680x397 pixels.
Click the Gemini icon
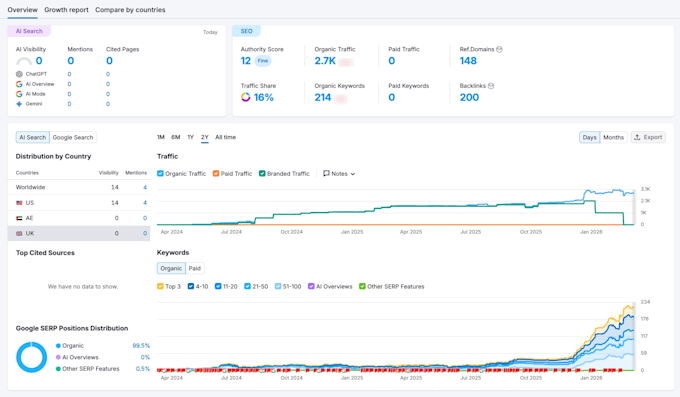(x=19, y=104)
